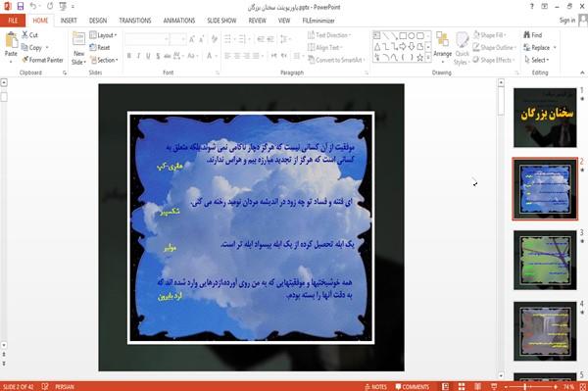Click the Sign in link

[x=567, y=21]
